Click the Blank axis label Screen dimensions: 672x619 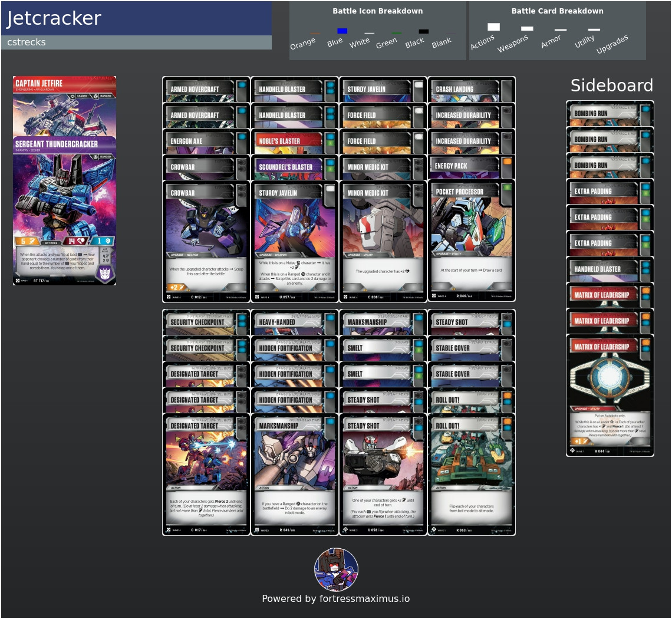(x=442, y=42)
